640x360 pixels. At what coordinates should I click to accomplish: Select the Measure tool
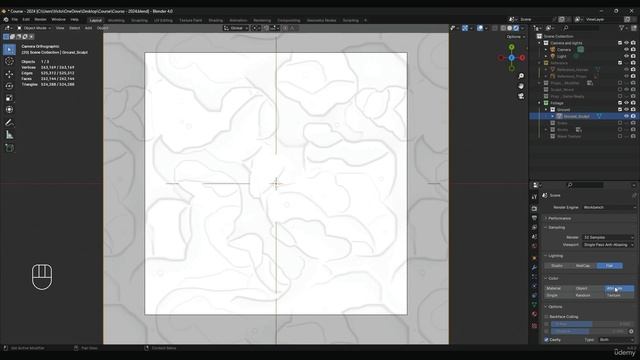[9, 135]
